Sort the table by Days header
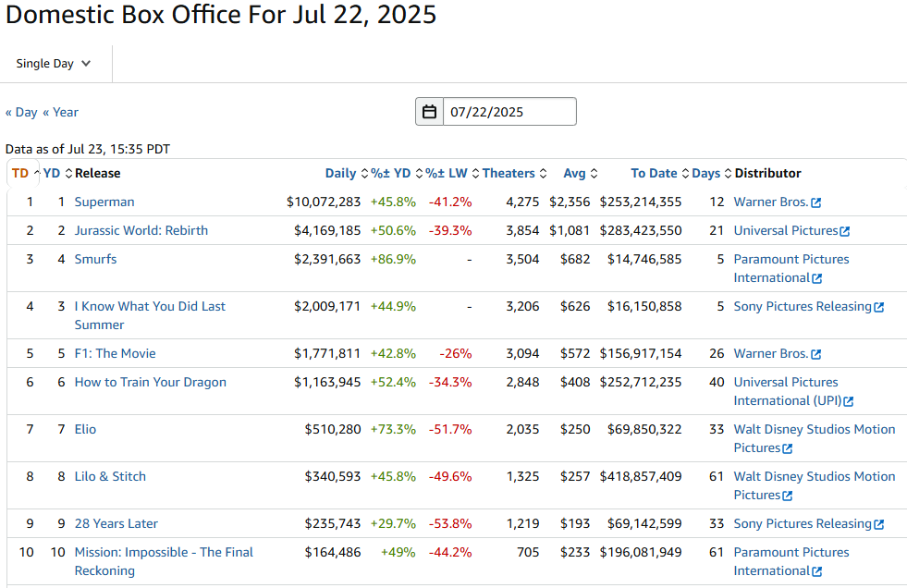The image size is (907, 588). 705,174
